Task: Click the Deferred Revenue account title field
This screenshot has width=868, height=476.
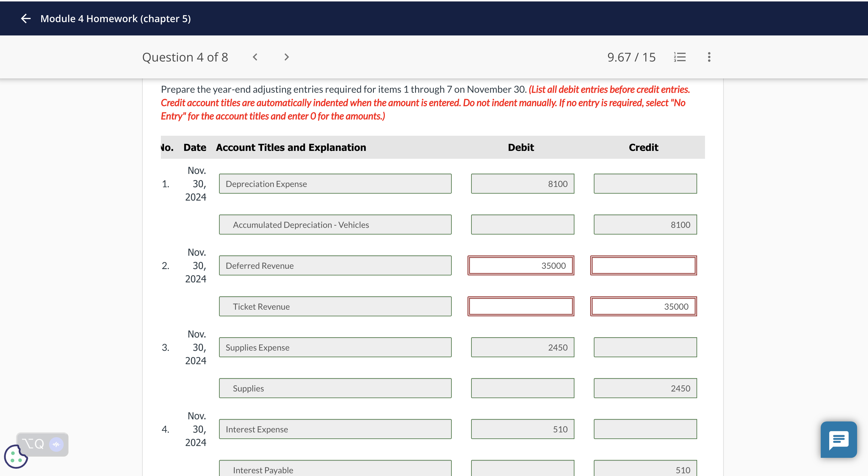Action: (x=335, y=265)
